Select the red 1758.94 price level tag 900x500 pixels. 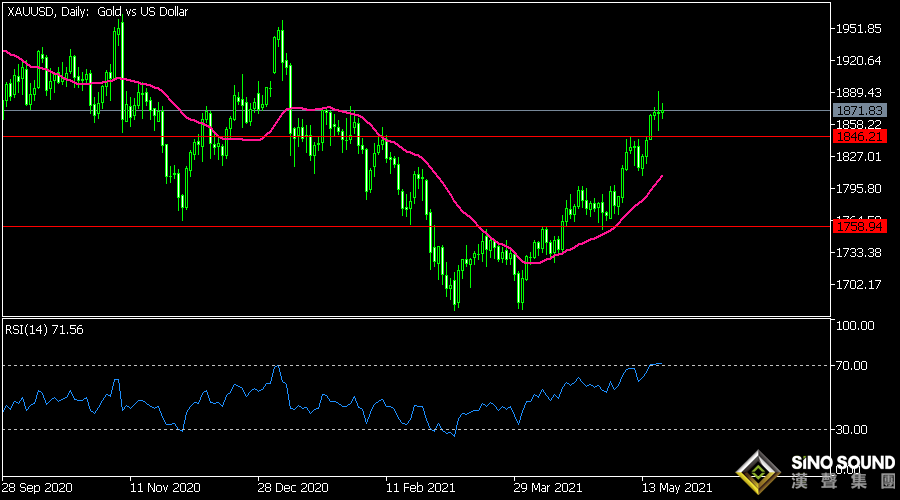859,227
